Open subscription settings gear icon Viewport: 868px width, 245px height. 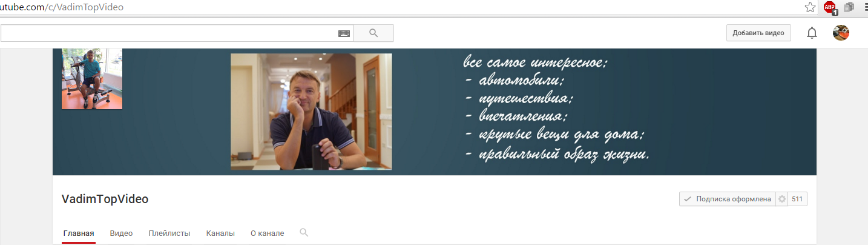(781, 199)
